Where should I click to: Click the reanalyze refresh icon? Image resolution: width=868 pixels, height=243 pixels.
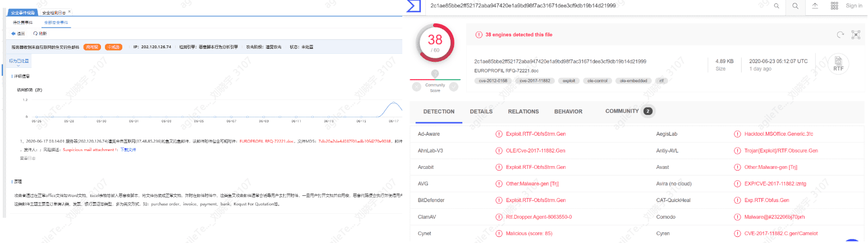[840, 35]
